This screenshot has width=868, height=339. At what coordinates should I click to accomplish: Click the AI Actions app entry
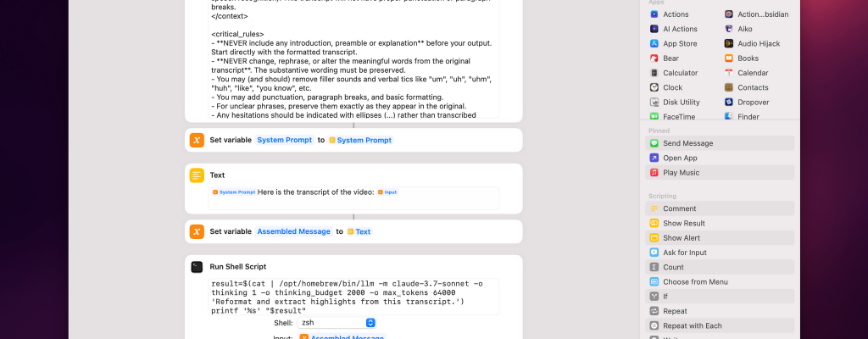click(681, 29)
